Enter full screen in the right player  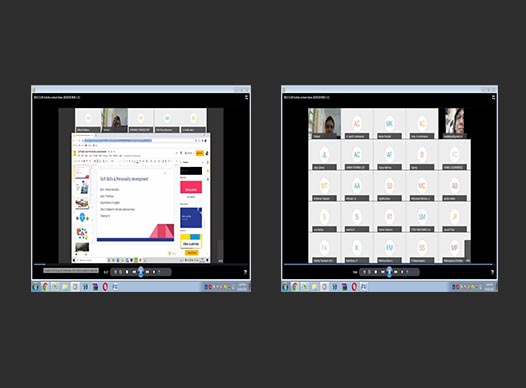tap(492, 272)
